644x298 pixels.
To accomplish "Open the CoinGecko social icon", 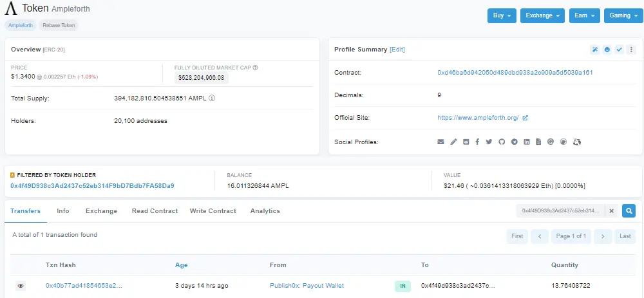I will point(563,142).
